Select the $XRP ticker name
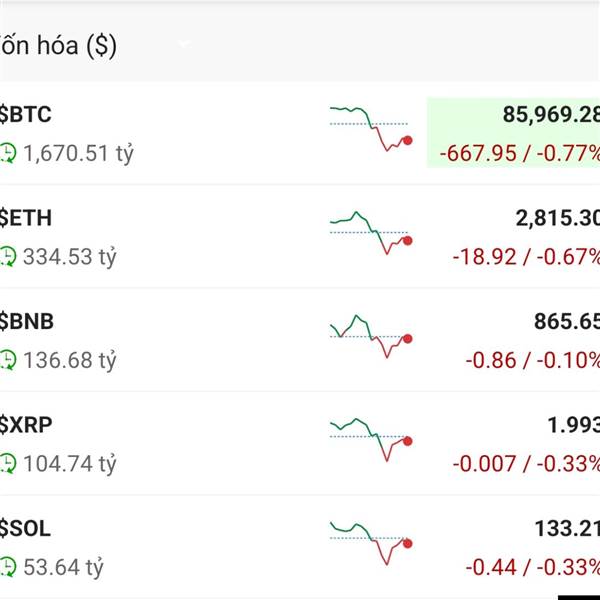This screenshot has width=600, height=600. (27, 425)
